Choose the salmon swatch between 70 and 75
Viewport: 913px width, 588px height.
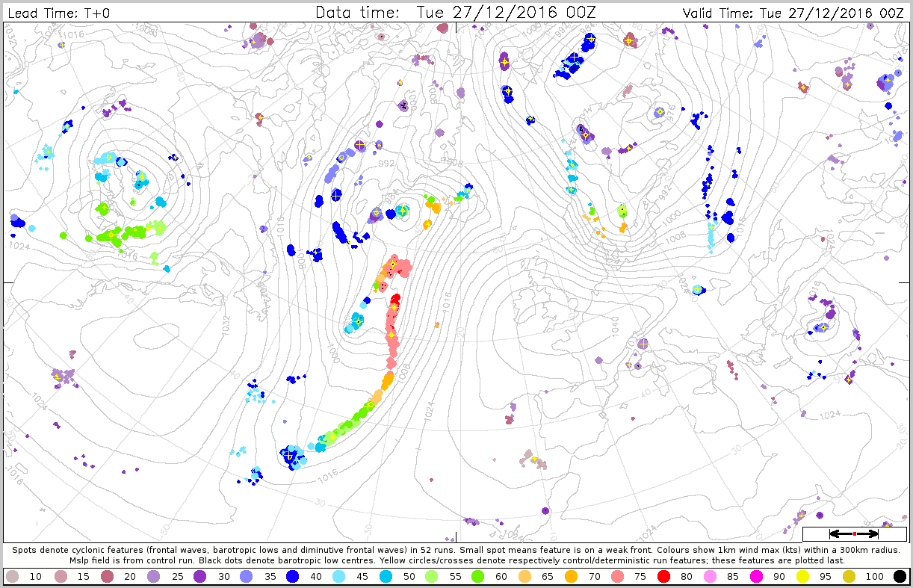click(x=619, y=577)
